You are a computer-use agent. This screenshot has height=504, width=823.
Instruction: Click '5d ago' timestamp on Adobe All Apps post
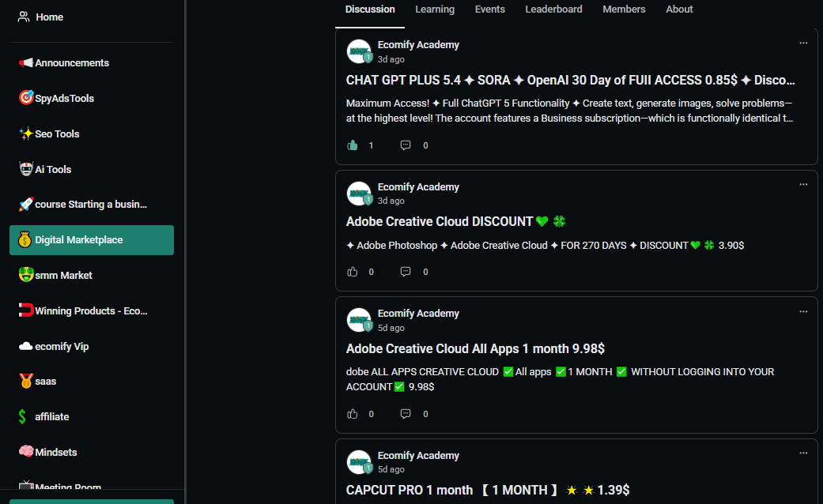pos(391,328)
